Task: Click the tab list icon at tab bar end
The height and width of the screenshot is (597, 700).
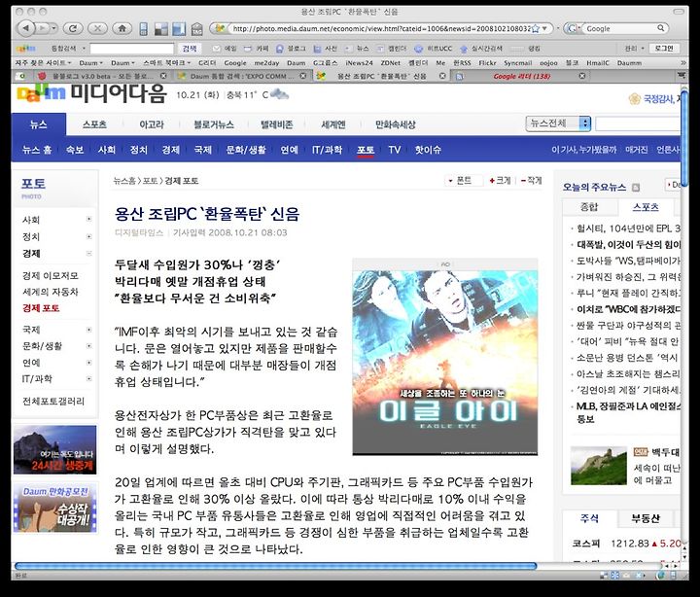Action: pos(682,76)
